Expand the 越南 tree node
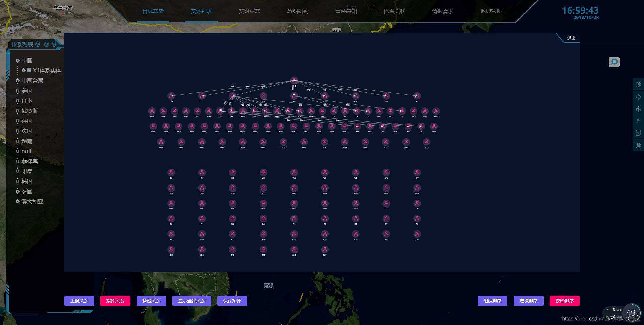 coord(17,141)
